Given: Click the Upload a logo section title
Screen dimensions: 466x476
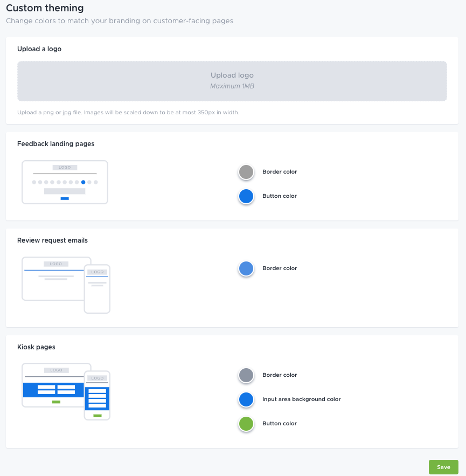Looking at the screenshot, I should point(39,49).
